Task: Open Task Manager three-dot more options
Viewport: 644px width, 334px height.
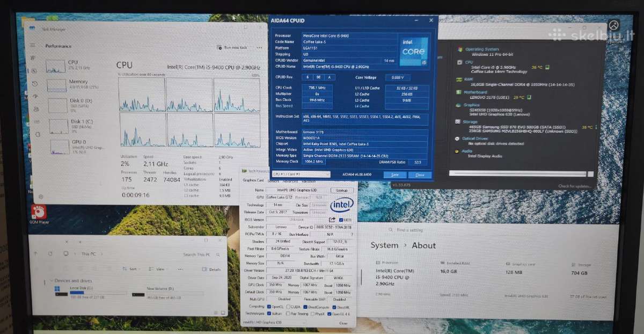Action: click(x=259, y=47)
